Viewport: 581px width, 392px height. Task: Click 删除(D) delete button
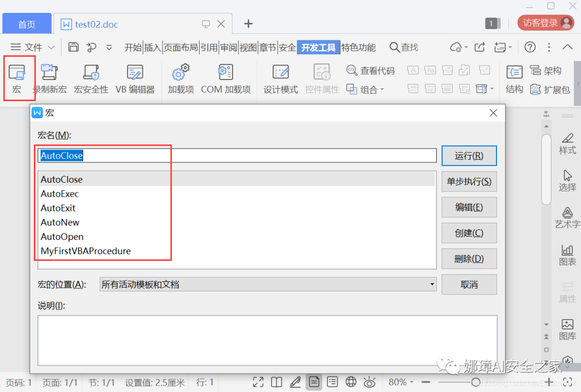pyautogui.click(x=469, y=259)
